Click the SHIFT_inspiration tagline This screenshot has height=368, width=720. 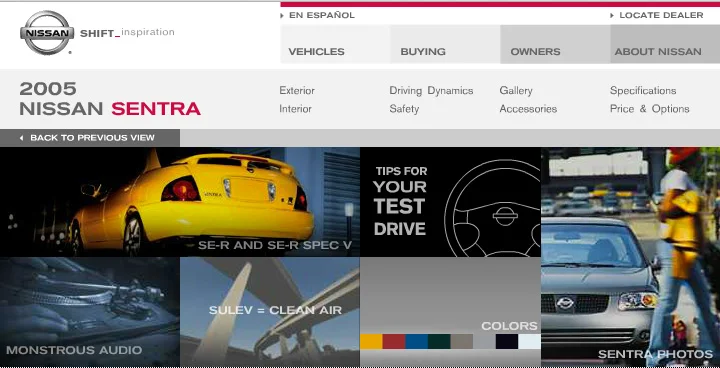pos(127,33)
